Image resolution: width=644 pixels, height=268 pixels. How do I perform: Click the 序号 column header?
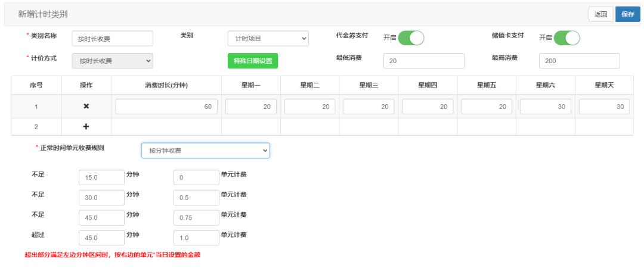click(x=36, y=85)
